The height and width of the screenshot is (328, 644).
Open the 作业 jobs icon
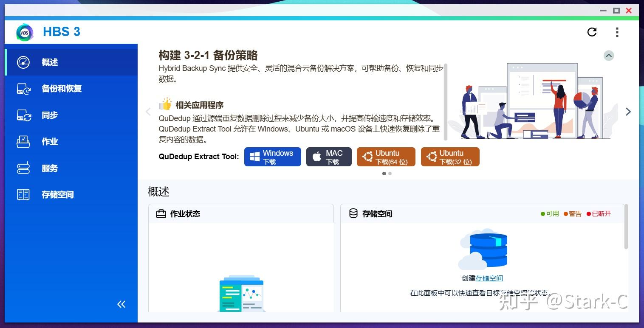23,142
